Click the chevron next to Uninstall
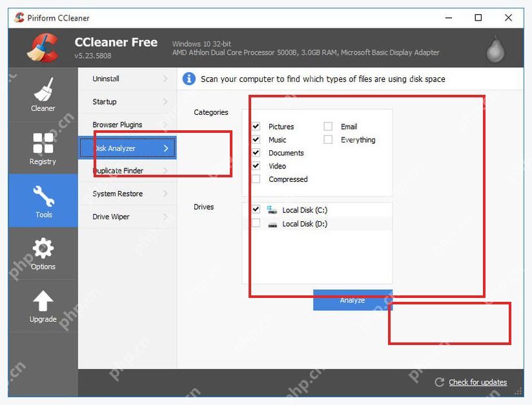 coord(165,79)
